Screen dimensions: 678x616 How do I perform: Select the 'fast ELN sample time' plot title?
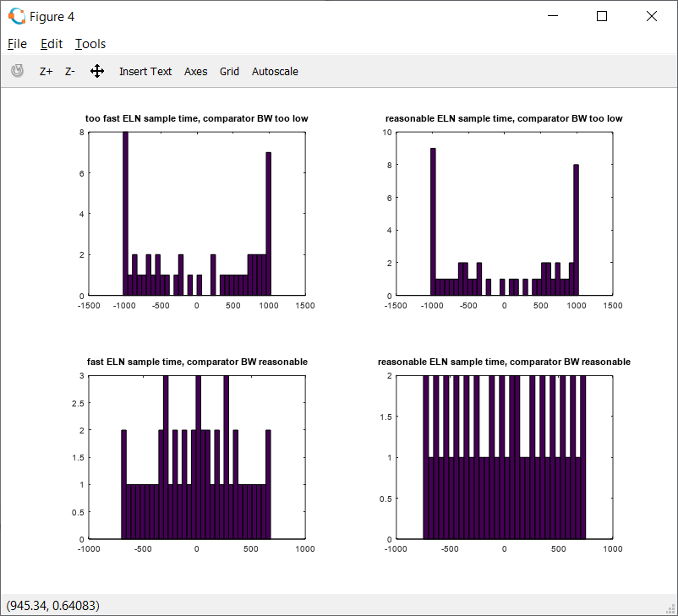point(197,362)
